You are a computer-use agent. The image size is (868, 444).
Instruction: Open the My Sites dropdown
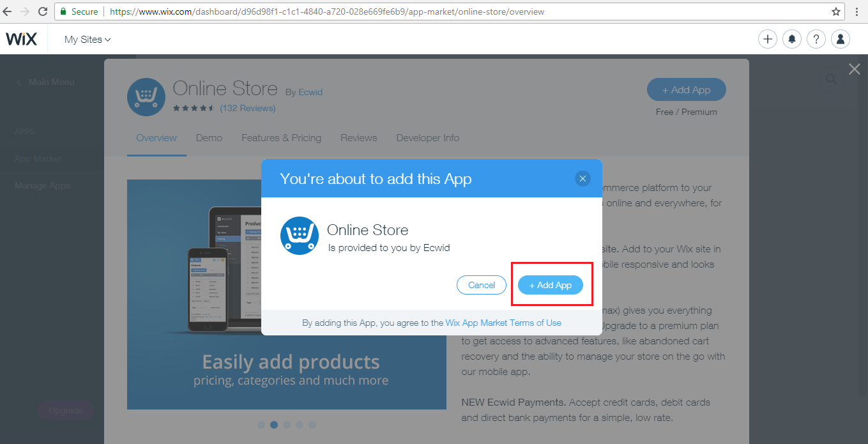[88, 40]
